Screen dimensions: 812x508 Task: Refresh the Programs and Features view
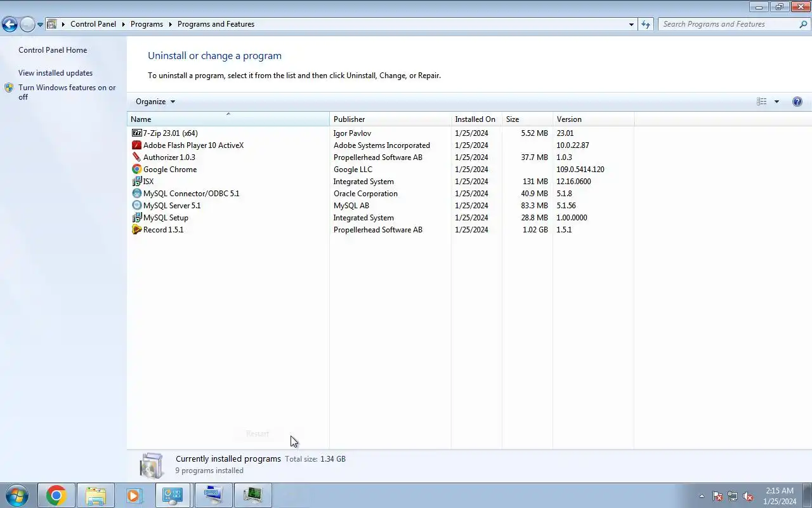click(x=646, y=24)
